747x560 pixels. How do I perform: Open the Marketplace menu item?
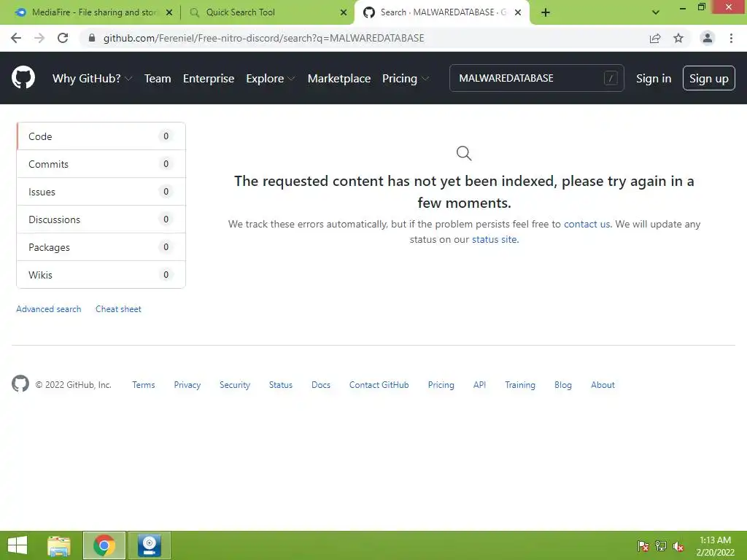pyautogui.click(x=339, y=78)
